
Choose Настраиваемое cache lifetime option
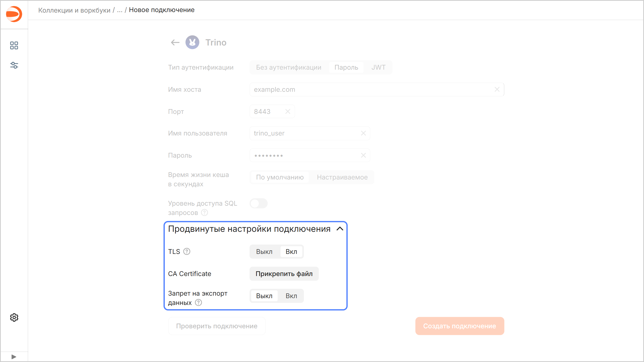pos(342,177)
